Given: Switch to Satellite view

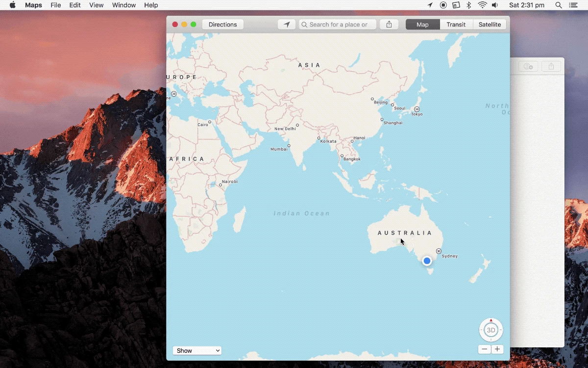Looking at the screenshot, I should (490, 25).
